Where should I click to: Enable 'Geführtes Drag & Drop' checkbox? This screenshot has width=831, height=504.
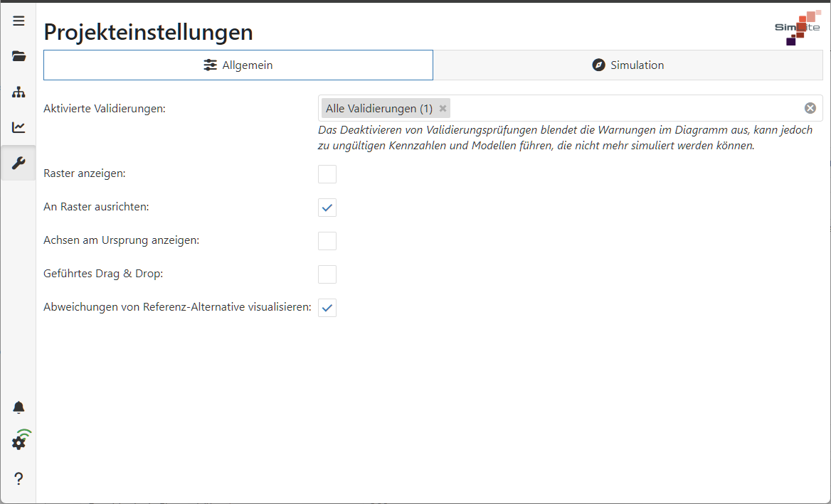click(x=327, y=274)
